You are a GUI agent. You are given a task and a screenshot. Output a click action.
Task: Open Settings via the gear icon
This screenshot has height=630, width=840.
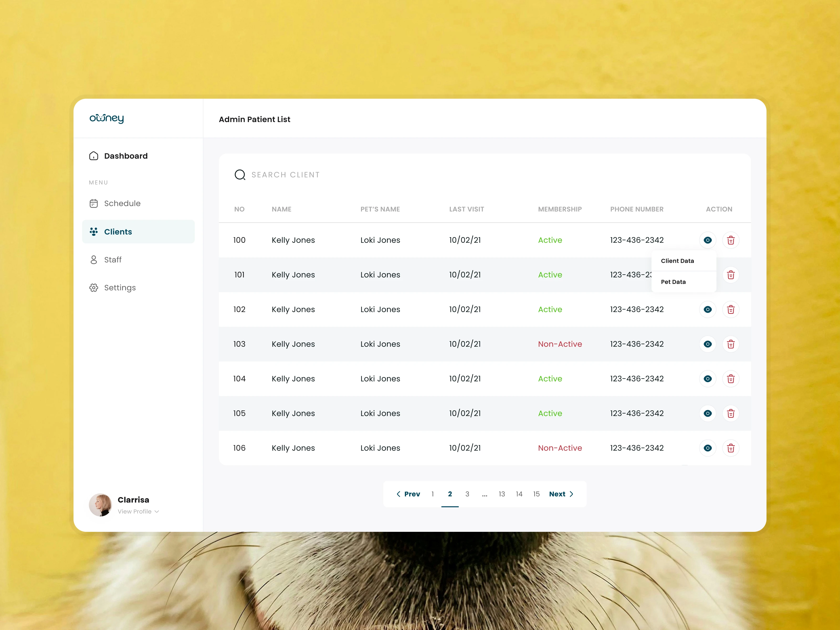94,288
